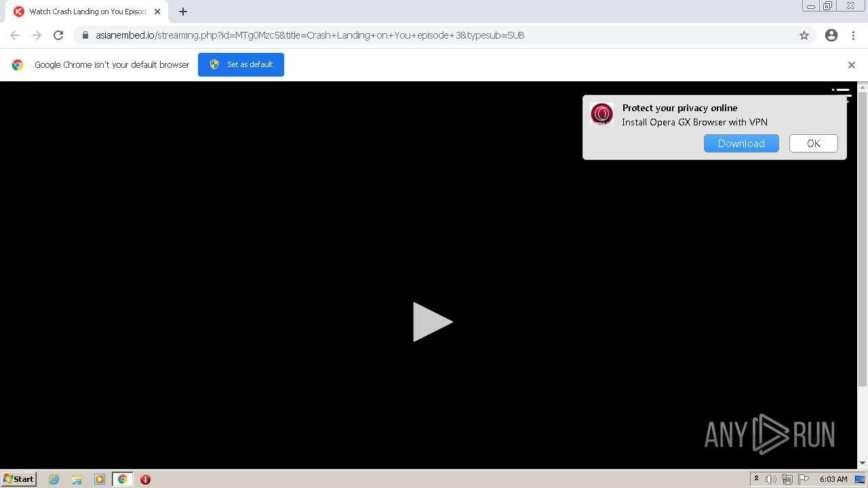Open a new browser tab
This screenshot has height=488, width=868.
coord(183,12)
